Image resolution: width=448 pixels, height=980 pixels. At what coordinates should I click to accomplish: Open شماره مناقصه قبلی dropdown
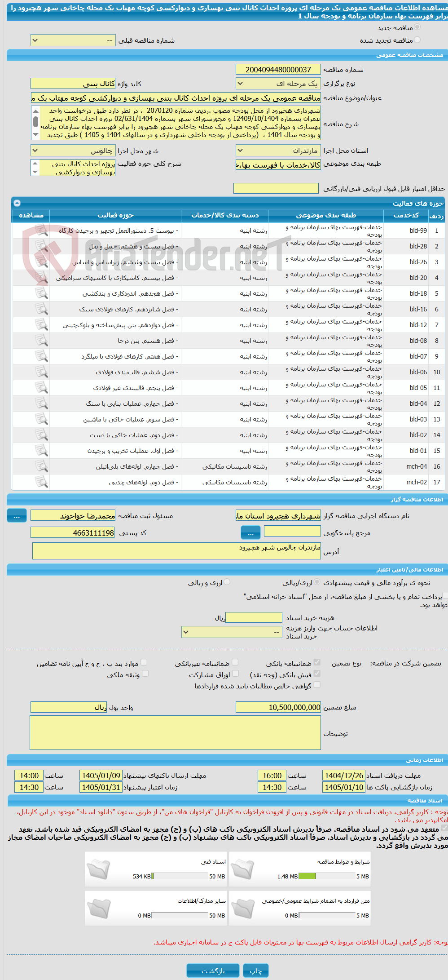73,40
